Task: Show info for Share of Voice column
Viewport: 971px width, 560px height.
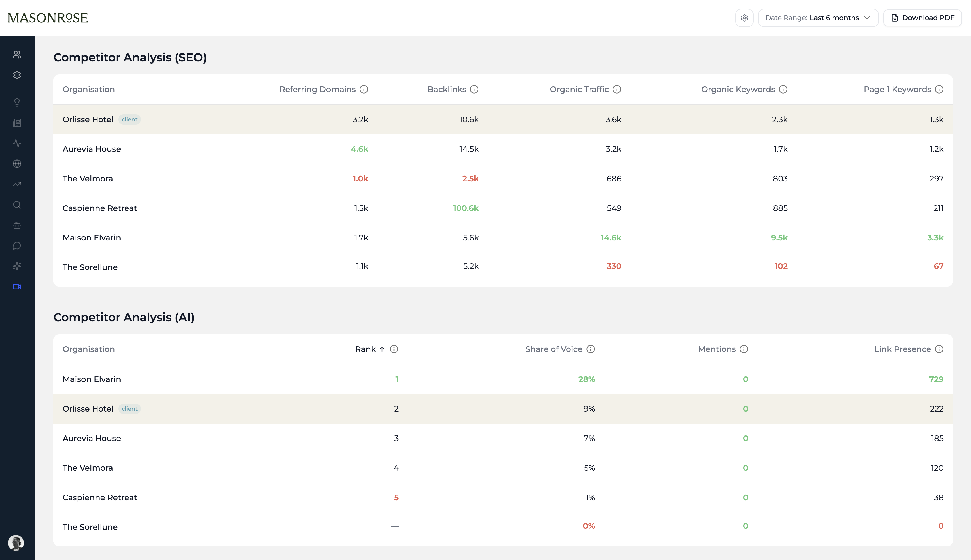Action: click(591, 349)
